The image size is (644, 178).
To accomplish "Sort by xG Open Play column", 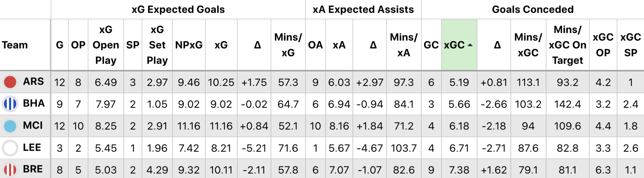I will coord(106,45).
